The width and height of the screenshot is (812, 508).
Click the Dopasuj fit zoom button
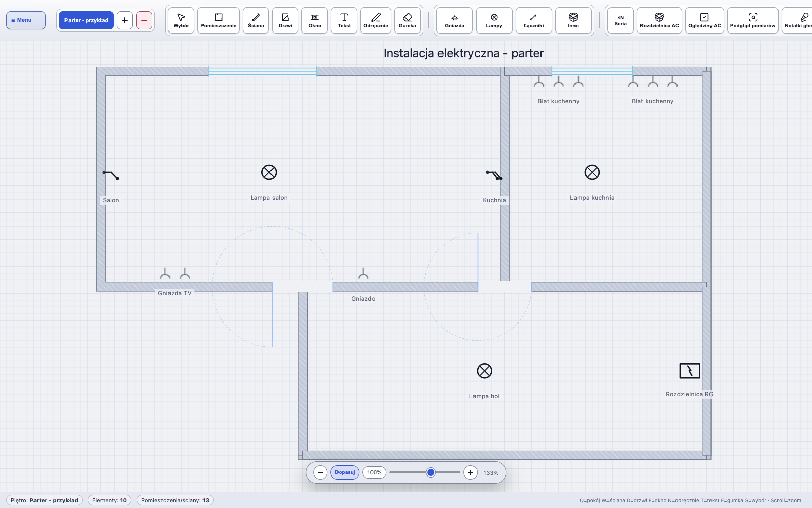pyautogui.click(x=345, y=472)
